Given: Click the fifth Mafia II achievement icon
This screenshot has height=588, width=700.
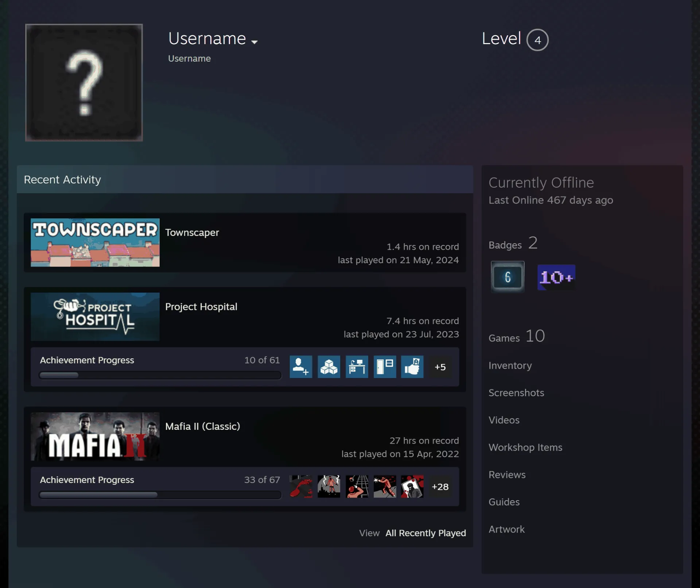Looking at the screenshot, I should pos(412,486).
